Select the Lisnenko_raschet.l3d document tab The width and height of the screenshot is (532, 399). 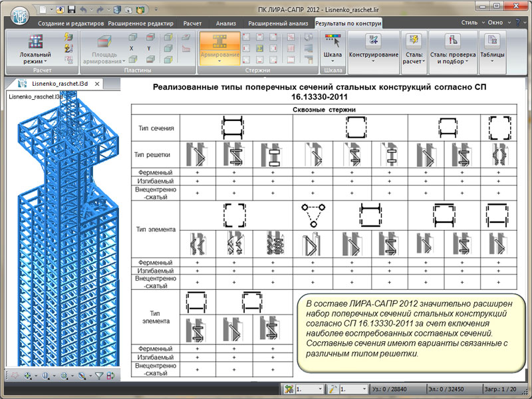tap(59, 84)
